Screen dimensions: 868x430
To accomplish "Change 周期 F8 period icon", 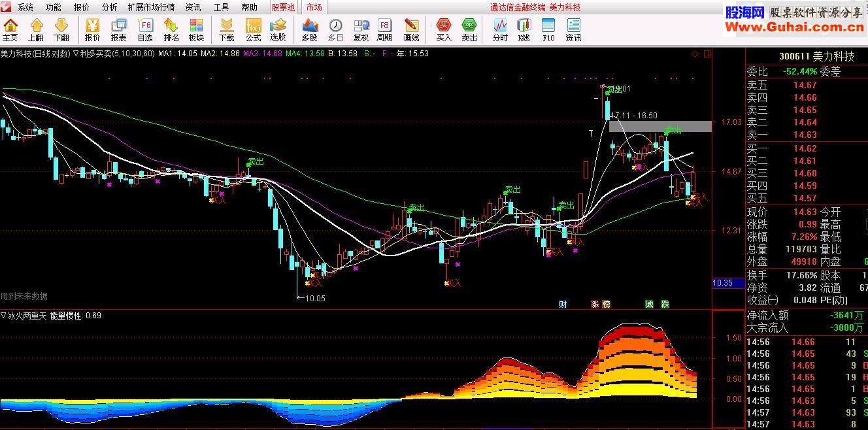I will tap(384, 30).
